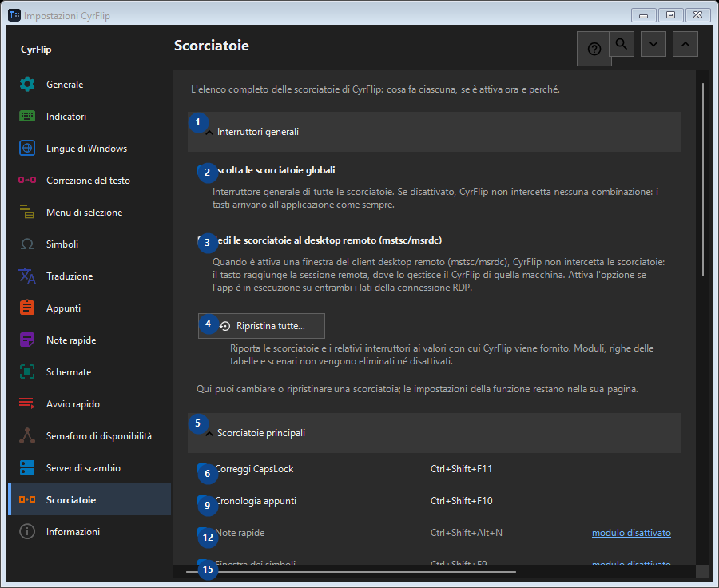Click the Ctrl+Shift+F10 shortcut value
This screenshot has height=588, width=719.
(461, 501)
